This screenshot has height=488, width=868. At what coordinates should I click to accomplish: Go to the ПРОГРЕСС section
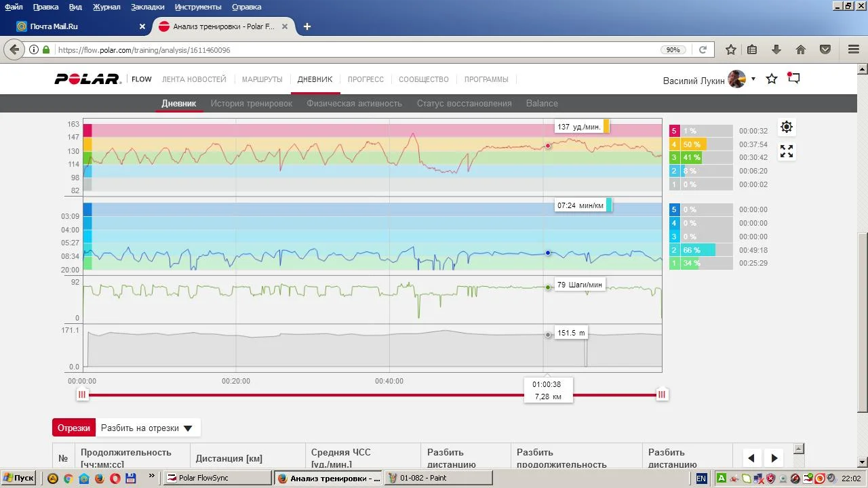click(x=366, y=79)
